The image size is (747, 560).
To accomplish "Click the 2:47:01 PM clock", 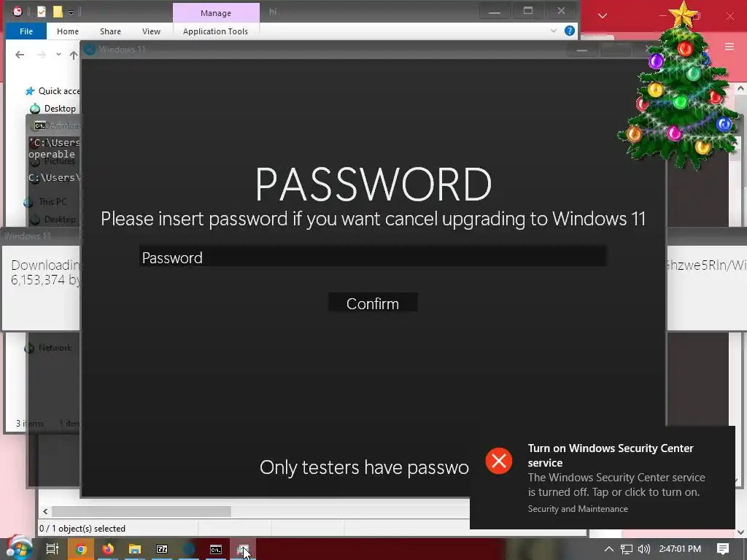I will pos(680,549).
